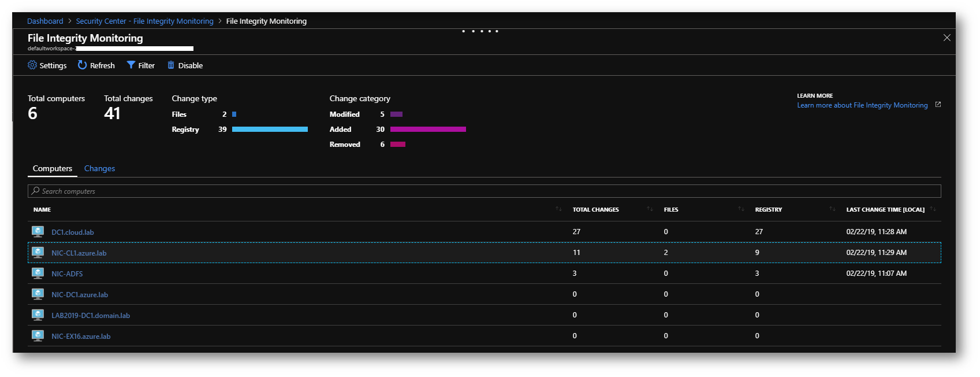The width and height of the screenshot is (980, 377).
Task: Click total changes 11 for NIC-CL1.azure.lab
Action: tap(576, 253)
